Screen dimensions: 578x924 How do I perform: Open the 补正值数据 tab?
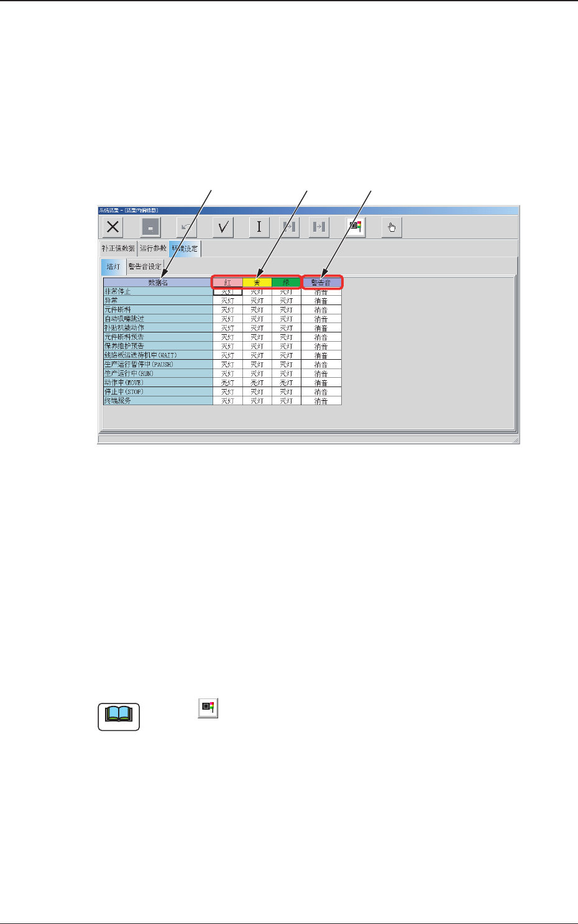pyautogui.click(x=118, y=249)
